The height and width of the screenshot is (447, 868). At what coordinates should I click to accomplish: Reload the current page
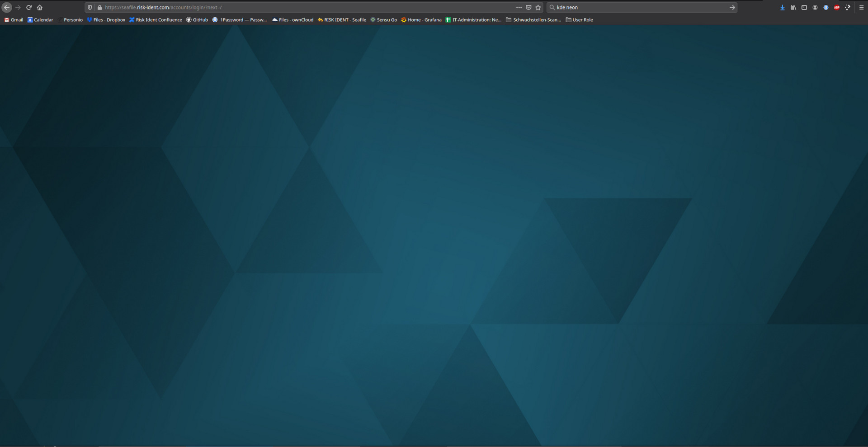click(x=29, y=7)
